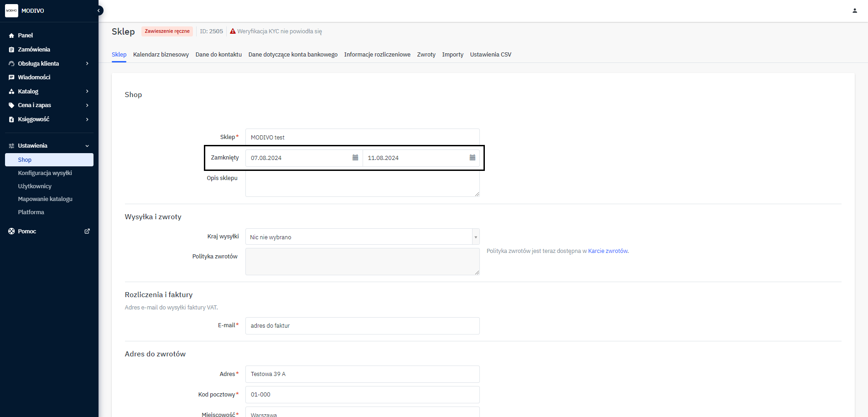
Task: Click the MODIVO logo
Action: pyautogui.click(x=11, y=10)
